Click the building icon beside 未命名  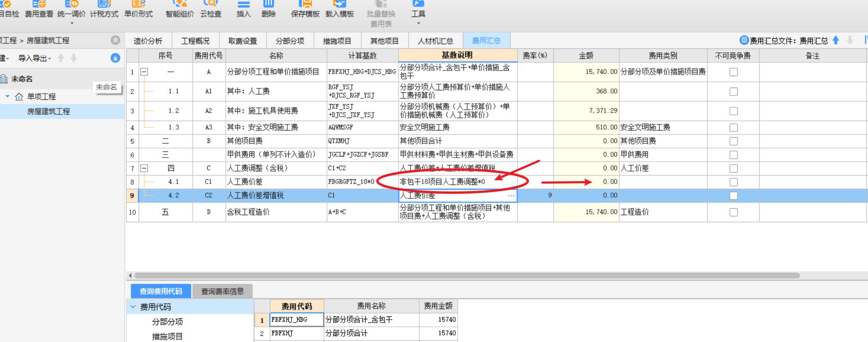tap(4, 79)
